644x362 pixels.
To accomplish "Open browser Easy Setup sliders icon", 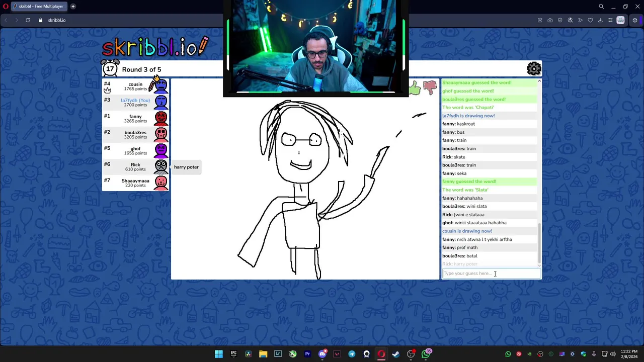I will [610, 20].
